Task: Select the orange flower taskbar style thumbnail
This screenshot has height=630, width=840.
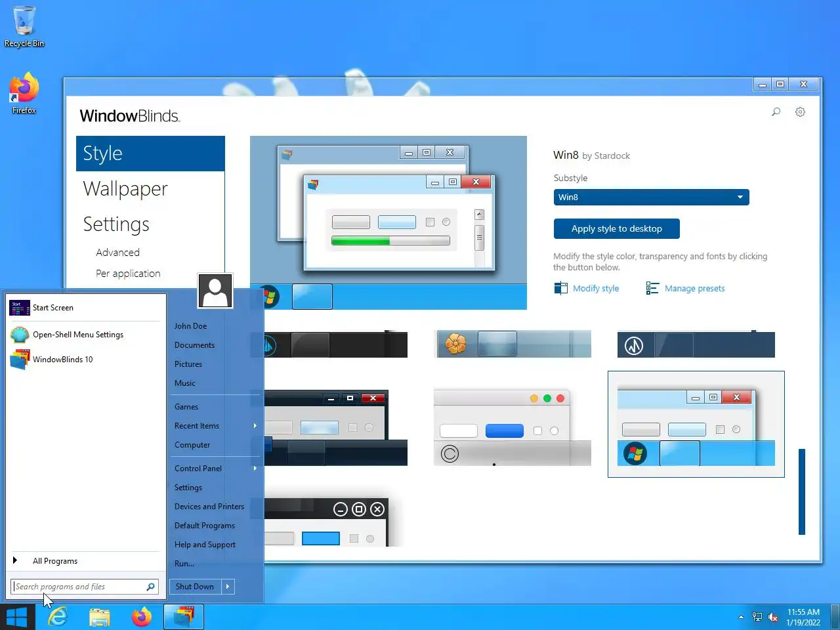Action: [514, 344]
